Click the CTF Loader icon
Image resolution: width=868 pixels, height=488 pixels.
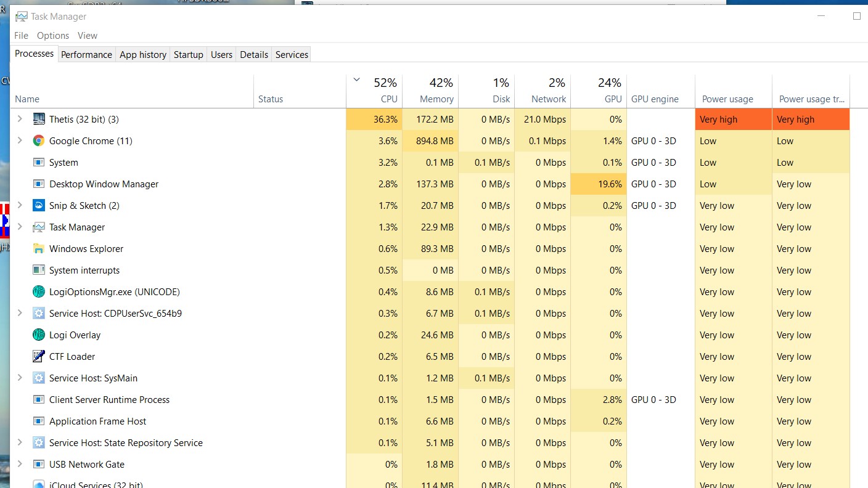(37, 356)
